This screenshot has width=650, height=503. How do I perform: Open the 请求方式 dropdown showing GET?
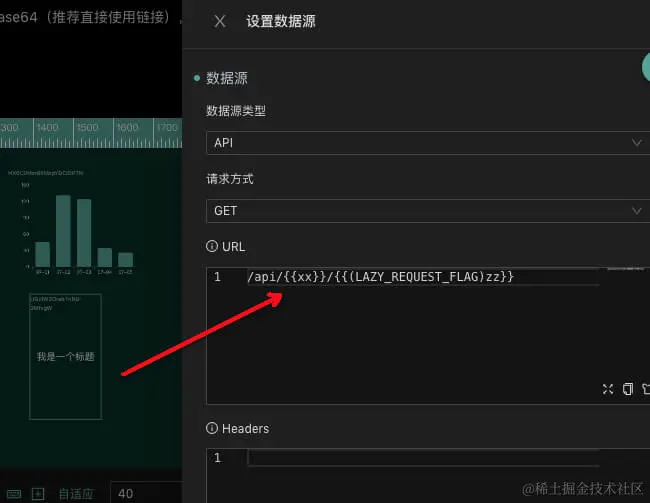click(x=428, y=211)
